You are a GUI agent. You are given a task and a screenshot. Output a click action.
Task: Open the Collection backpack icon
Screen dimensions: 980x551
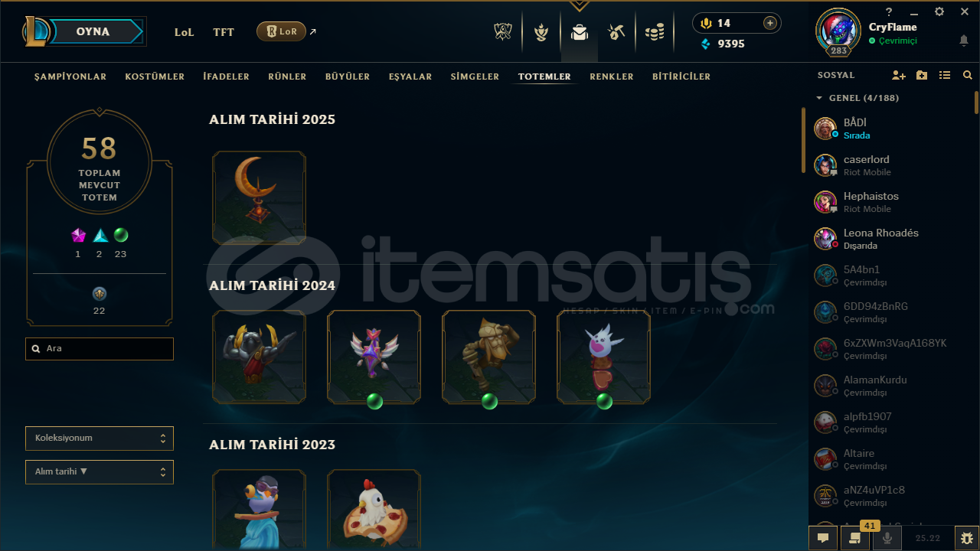(580, 32)
